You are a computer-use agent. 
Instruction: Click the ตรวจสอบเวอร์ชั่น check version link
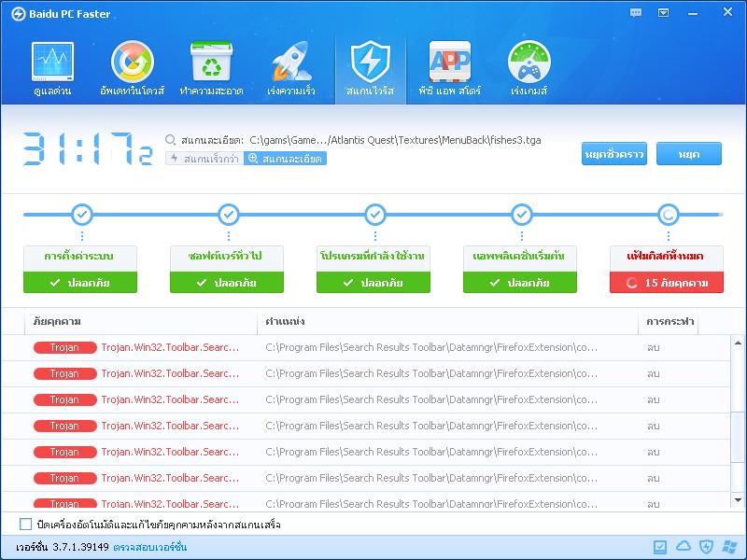(x=150, y=547)
